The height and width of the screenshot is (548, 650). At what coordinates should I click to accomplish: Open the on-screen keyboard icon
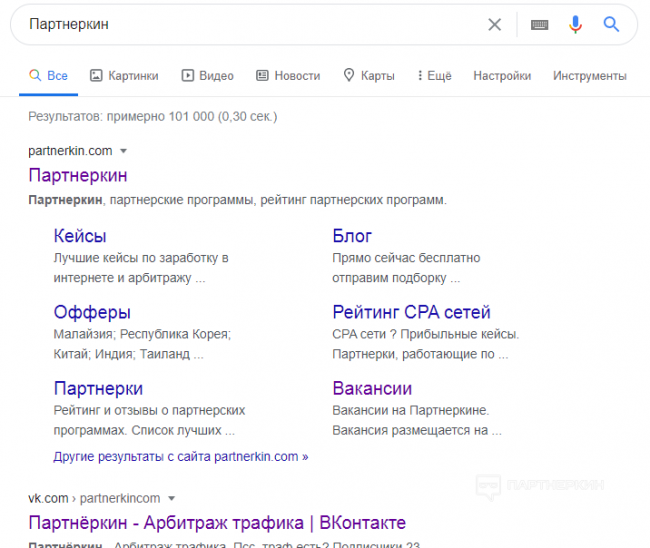[539, 25]
